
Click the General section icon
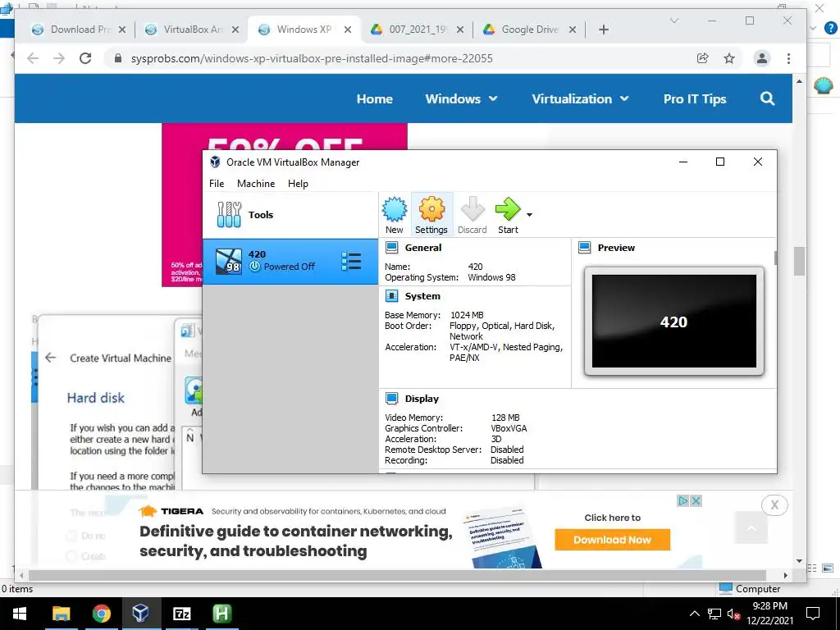[391, 248]
